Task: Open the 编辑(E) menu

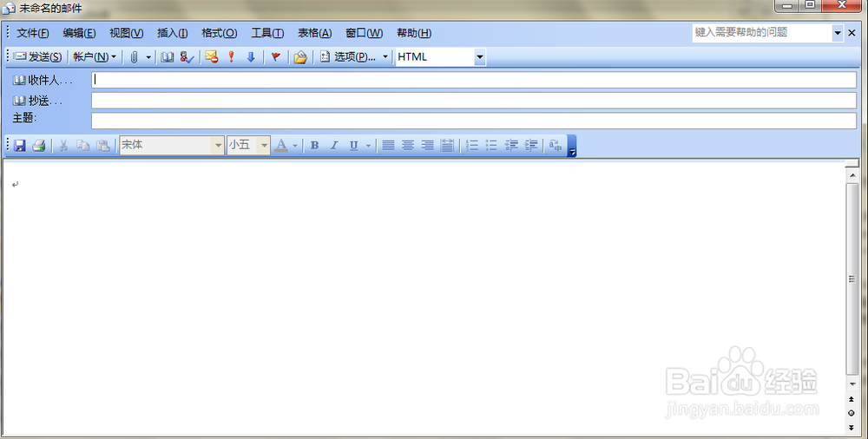Action: click(x=79, y=33)
